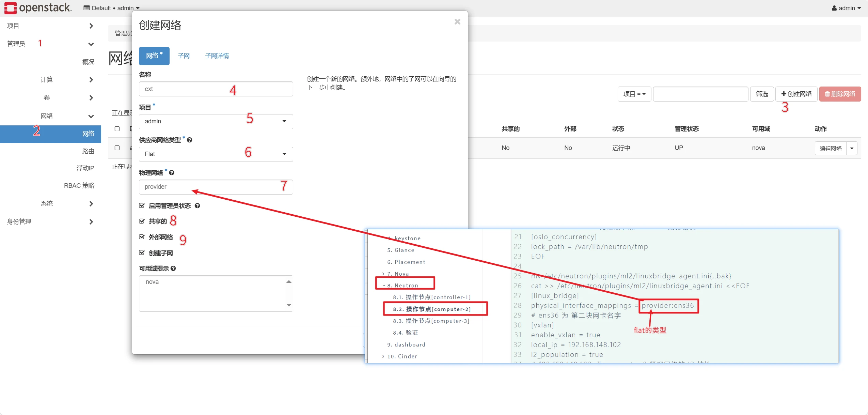This screenshot has width=868, height=415.
Task: Switch to the 子网详情 tab
Action: tap(217, 56)
